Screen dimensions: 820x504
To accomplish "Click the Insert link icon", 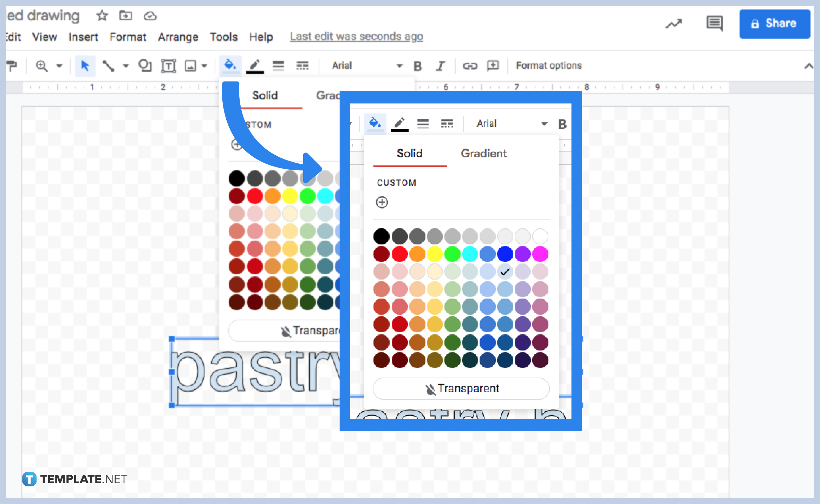I will pos(470,65).
